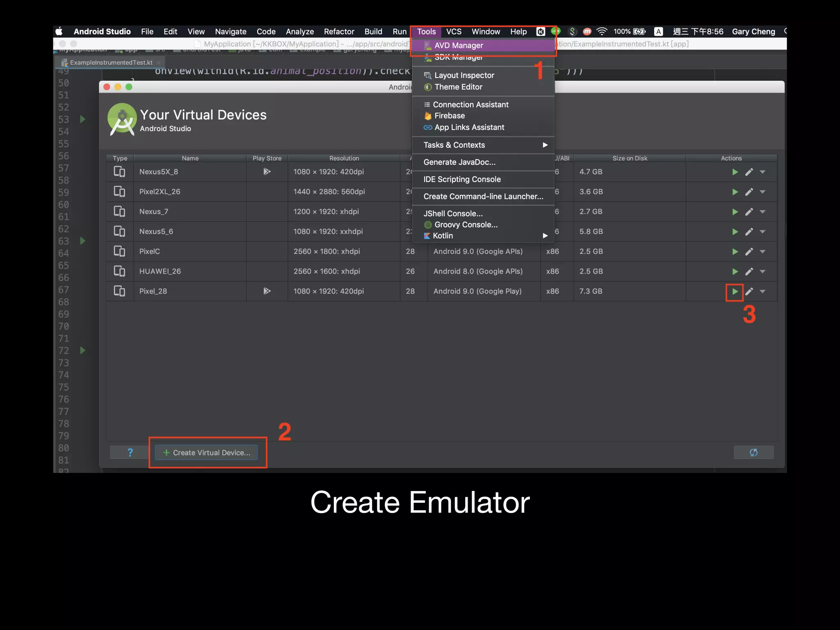The image size is (840, 630).
Task: Open App Links Assistant menu item
Action: coord(483,127)
